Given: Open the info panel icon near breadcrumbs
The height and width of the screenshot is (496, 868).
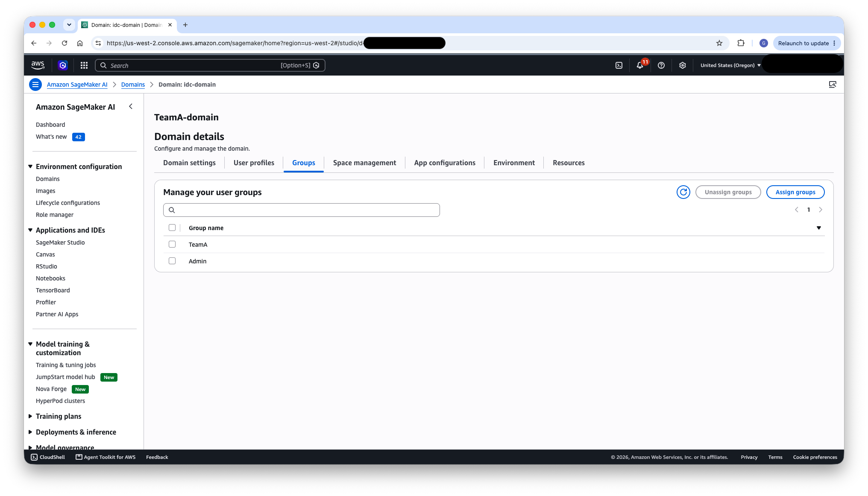Looking at the screenshot, I should coord(833,85).
